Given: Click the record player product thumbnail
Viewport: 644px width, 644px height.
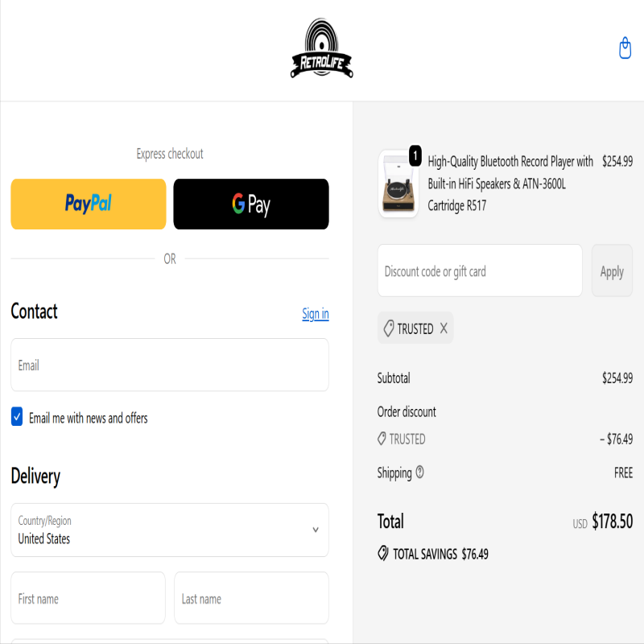Looking at the screenshot, I should (x=398, y=184).
